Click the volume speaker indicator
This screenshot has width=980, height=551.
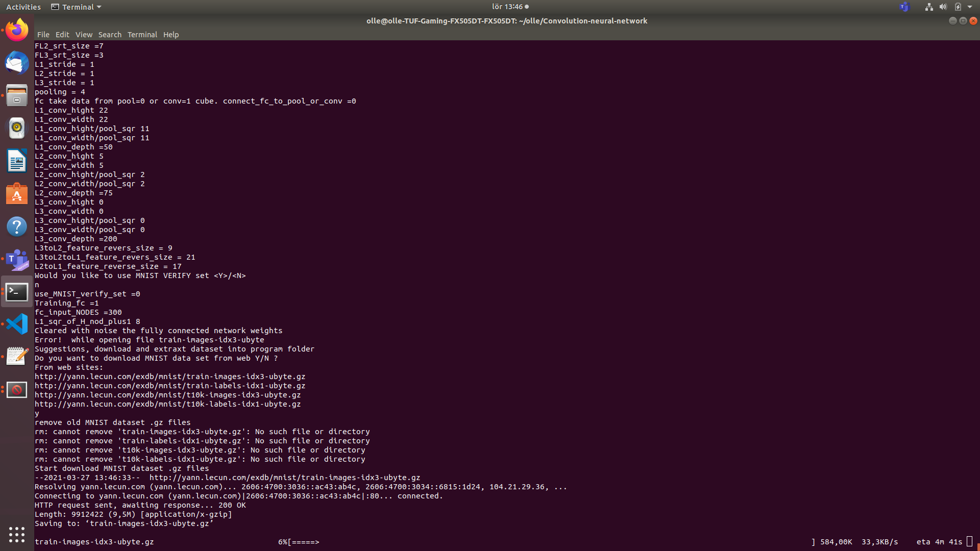(x=943, y=7)
